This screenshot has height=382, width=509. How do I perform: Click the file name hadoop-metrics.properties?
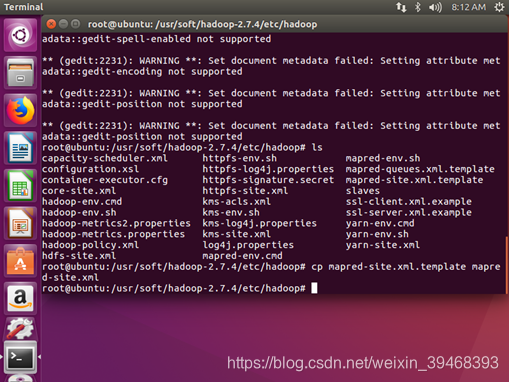(x=113, y=234)
